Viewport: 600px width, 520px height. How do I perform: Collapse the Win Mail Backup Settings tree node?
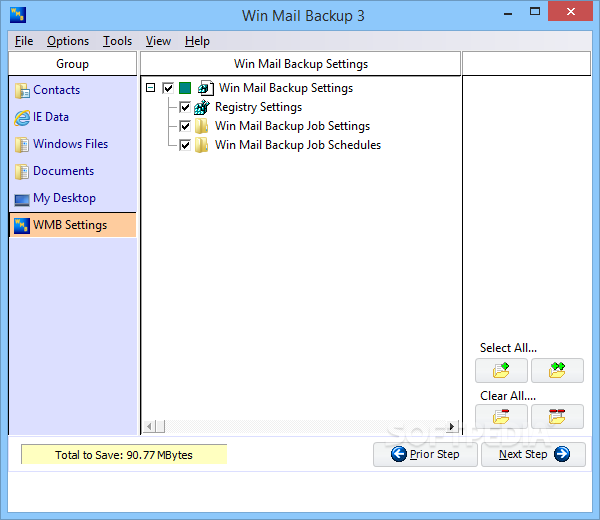pyautogui.click(x=151, y=88)
